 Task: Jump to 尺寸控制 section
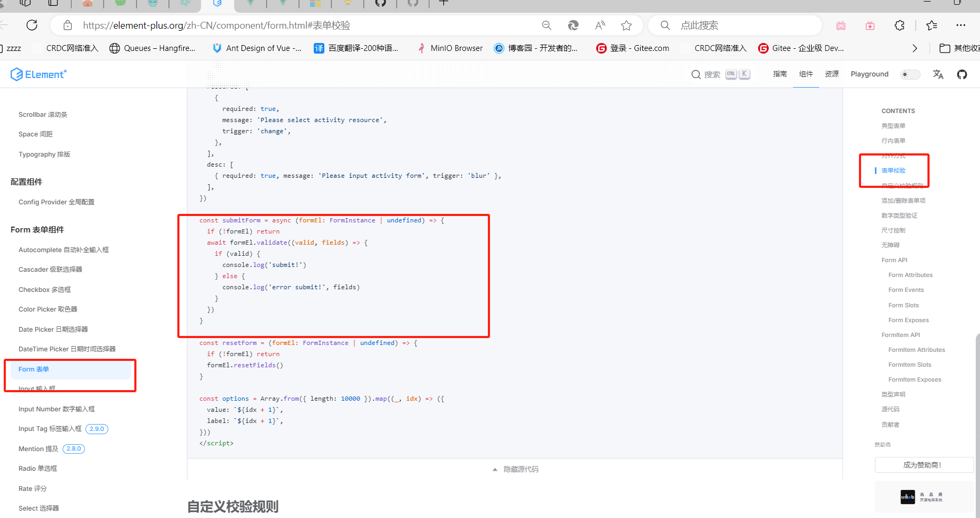point(893,230)
